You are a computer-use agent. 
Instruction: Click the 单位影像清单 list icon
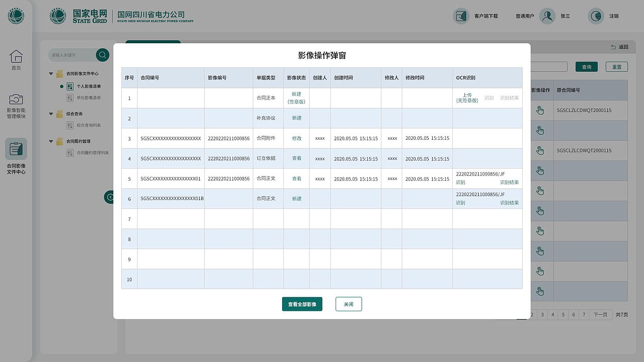click(x=70, y=98)
